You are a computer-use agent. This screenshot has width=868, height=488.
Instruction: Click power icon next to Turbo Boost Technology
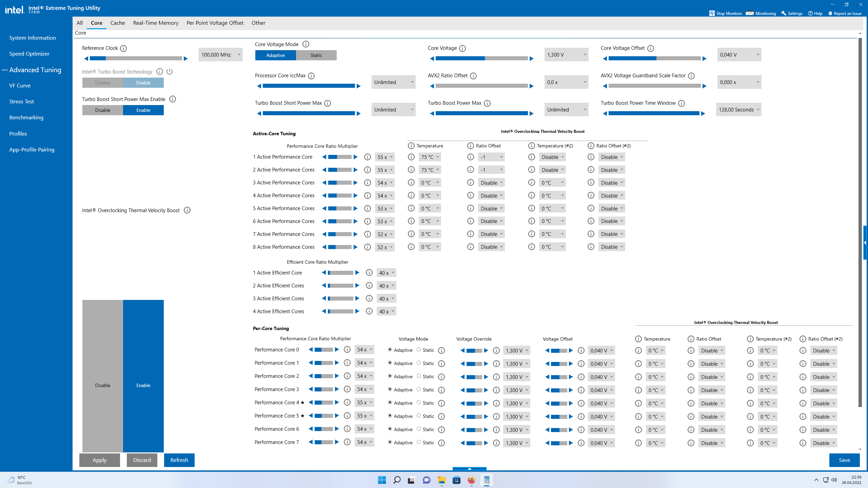(170, 72)
